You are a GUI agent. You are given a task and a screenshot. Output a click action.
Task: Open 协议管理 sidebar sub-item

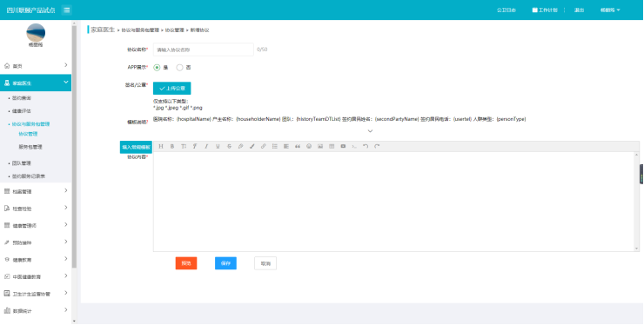tap(28, 134)
